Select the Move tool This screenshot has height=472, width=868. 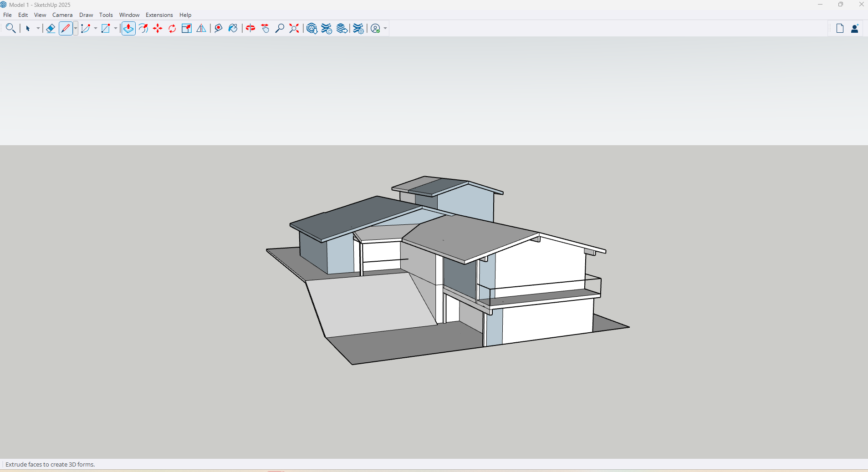[x=158, y=29]
